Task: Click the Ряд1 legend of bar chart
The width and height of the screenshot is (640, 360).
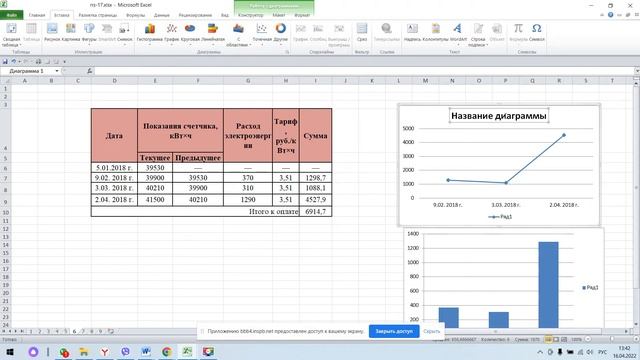Action: [x=590, y=288]
